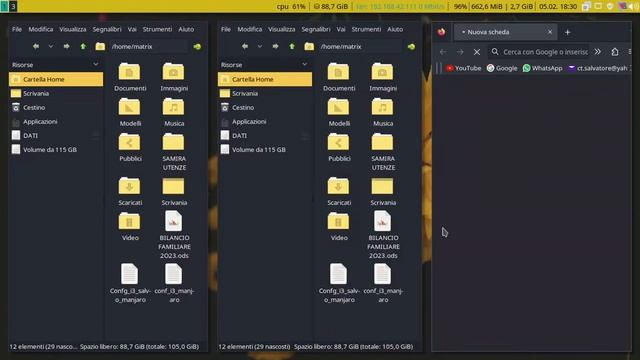Stop loading the page in the browser
The image size is (640, 360).
tap(477, 52)
